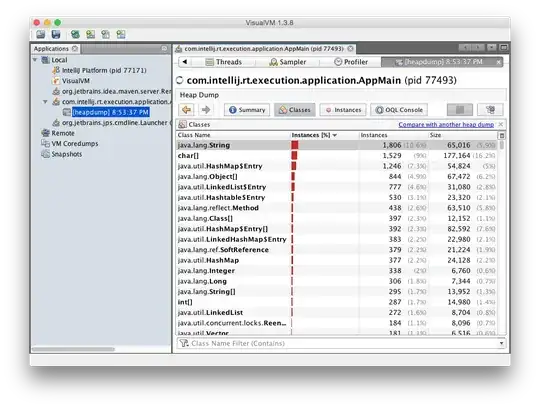The width and height of the screenshot is (540, 408).
Task: Close the Applications panel tab
Action: [75, 49]
